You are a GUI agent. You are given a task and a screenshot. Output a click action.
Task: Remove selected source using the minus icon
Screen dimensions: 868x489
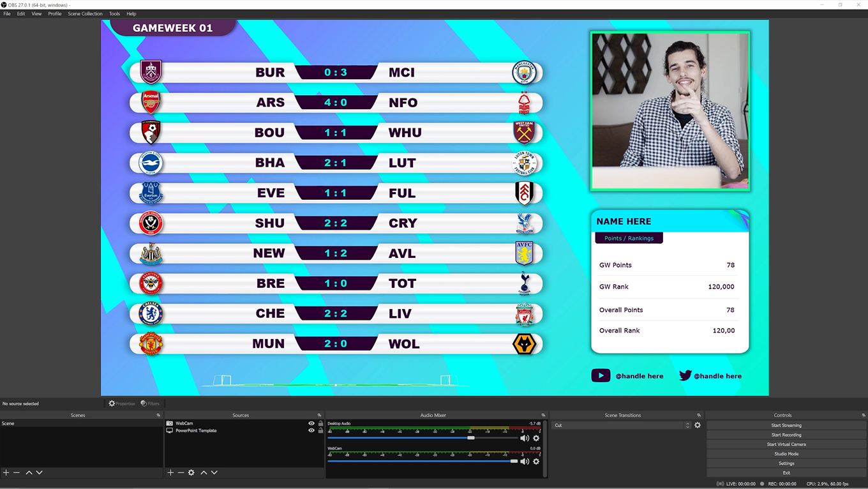(181, 472)
